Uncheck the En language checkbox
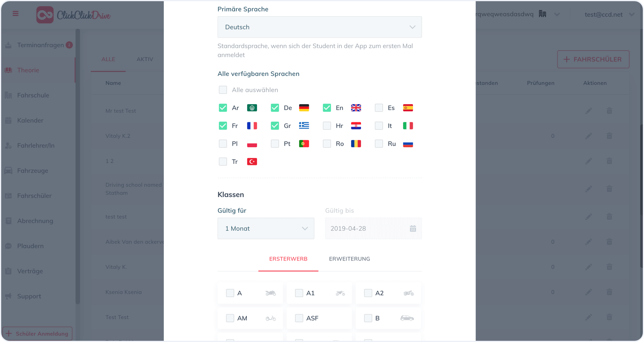Image resolution: width=644 pixels, height=342 pixels. 327,108
